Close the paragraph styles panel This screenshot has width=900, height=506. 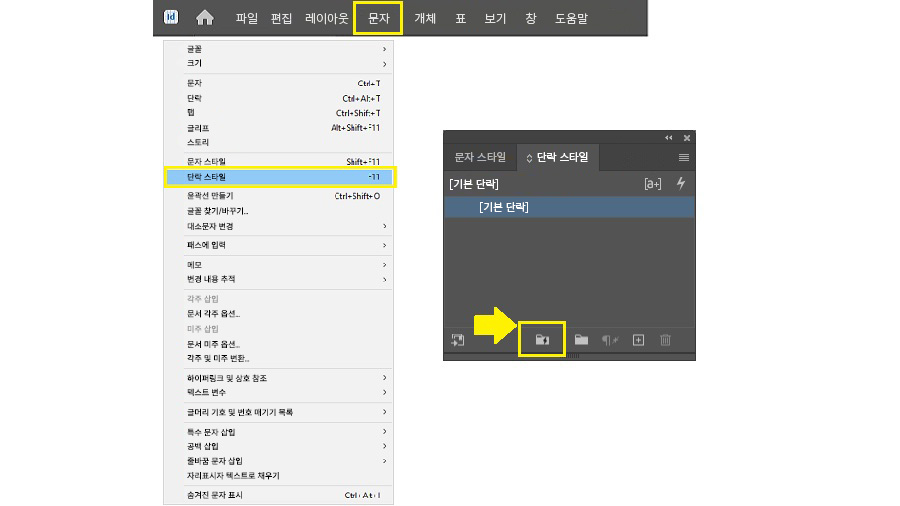pos(686,138)
